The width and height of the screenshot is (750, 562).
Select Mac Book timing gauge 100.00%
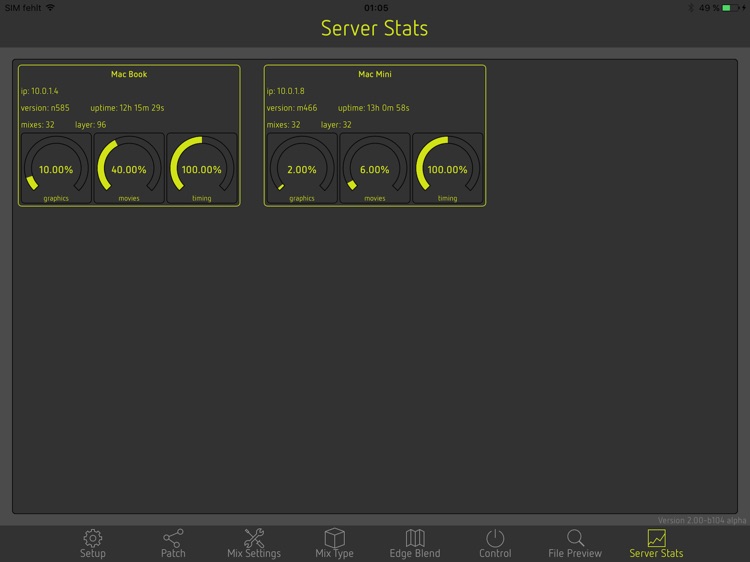tap(201, 168)
